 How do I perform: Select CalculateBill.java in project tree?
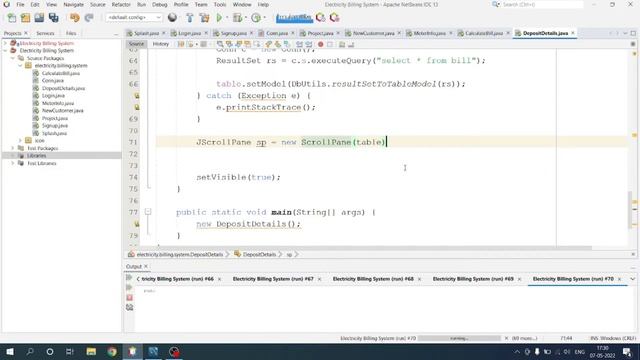point(60,73)
